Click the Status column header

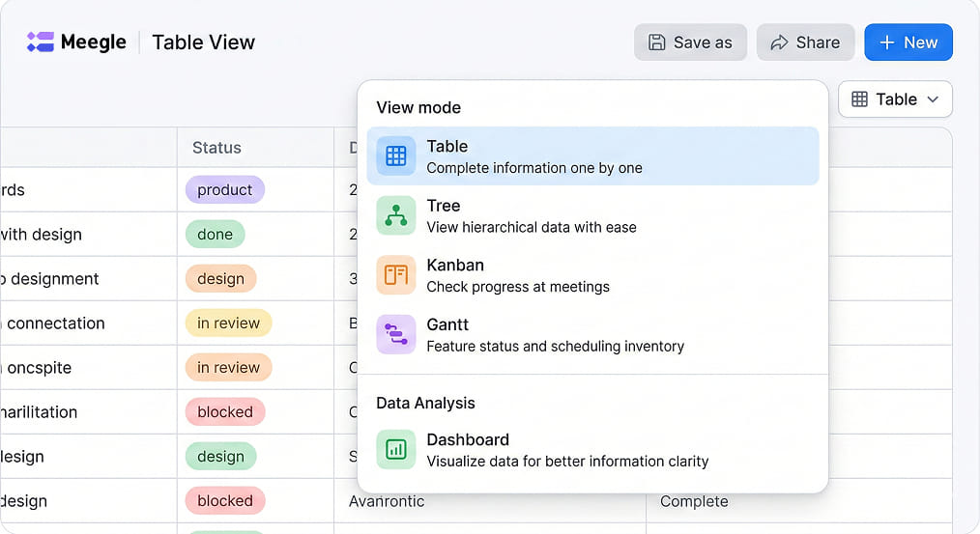click(x=216, y=148)
